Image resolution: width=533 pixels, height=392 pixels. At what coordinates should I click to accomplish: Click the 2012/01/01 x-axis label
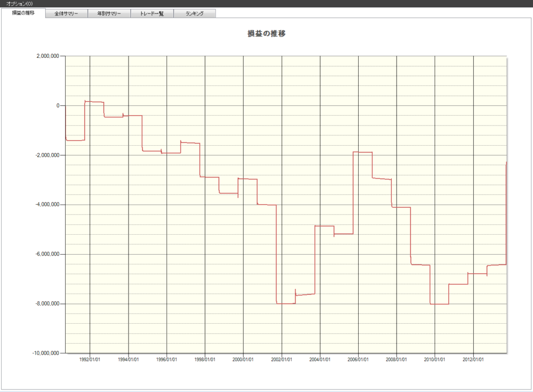click(473, 360)
